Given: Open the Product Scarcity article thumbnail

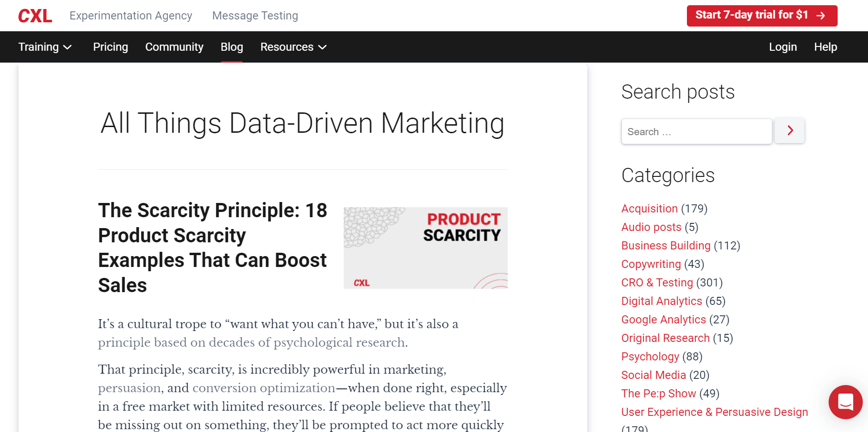Looking at the screenshot, I should 425,248.
